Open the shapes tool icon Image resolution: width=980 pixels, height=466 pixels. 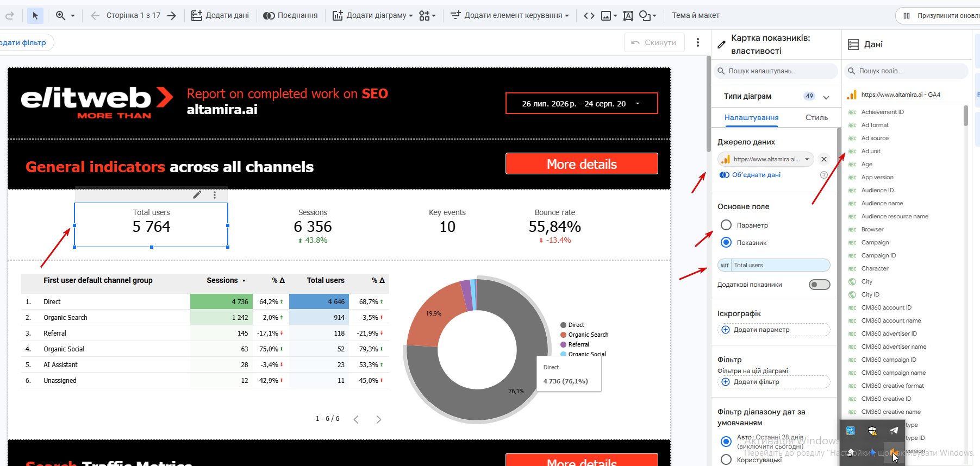pos(647,16)
